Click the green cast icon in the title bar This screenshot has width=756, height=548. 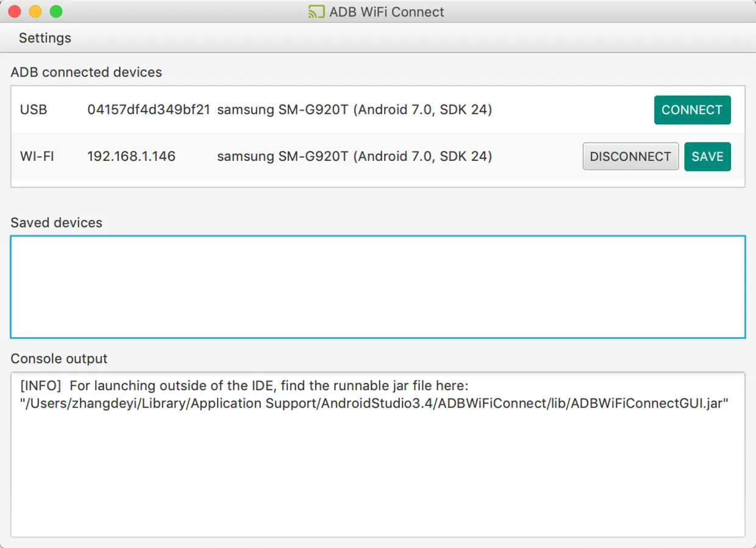pyautogui.click(x=316, y=12)
